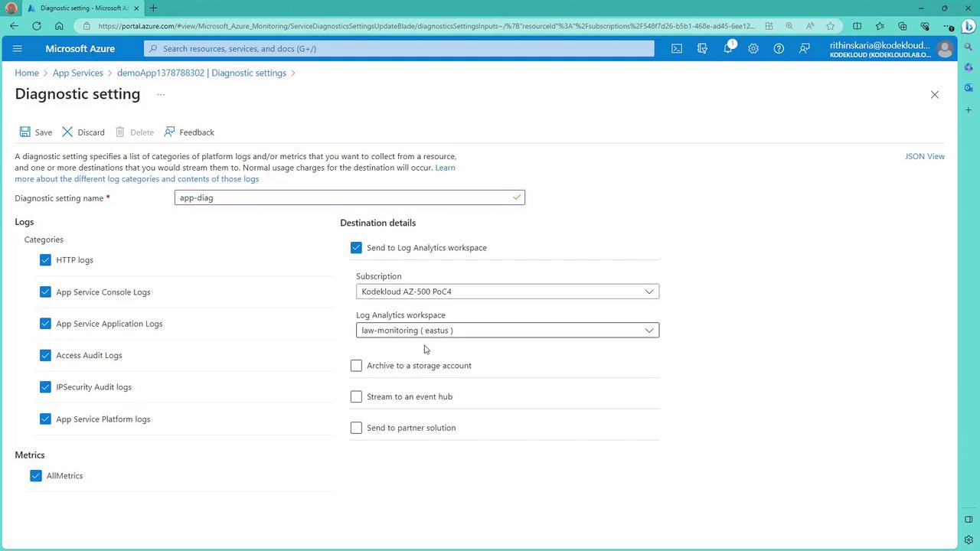Click the account avatar picture

[x=945, y=49]
